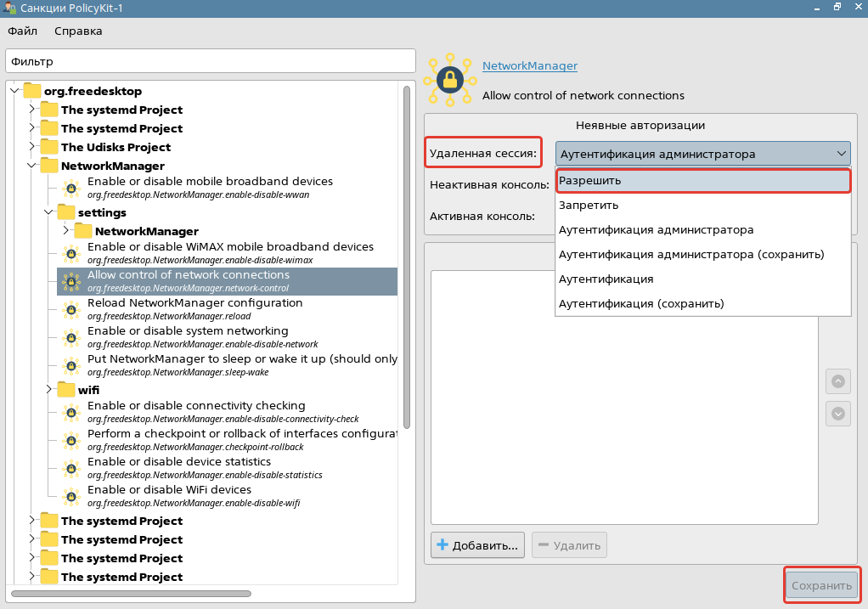Viewport: 868px width, 609px height.
Task: Click the lock icon beside Reload NetworkManager configuration
Action: [71, 309]
